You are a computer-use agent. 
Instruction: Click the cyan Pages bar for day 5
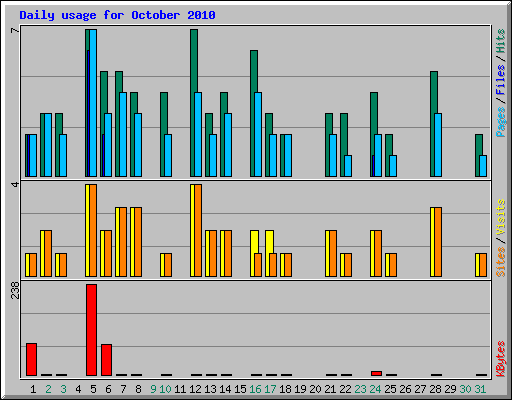(x=93, y=103)
